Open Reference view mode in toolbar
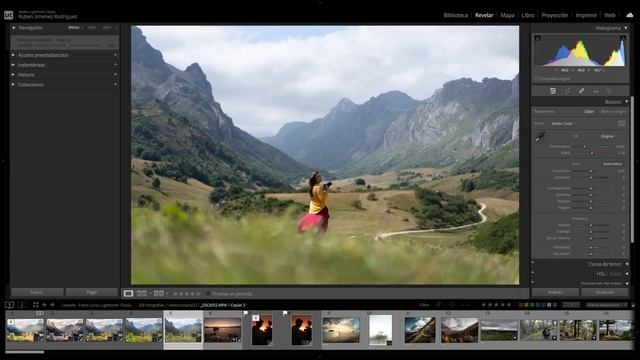 pyautogui.click(x=142, y=293)
